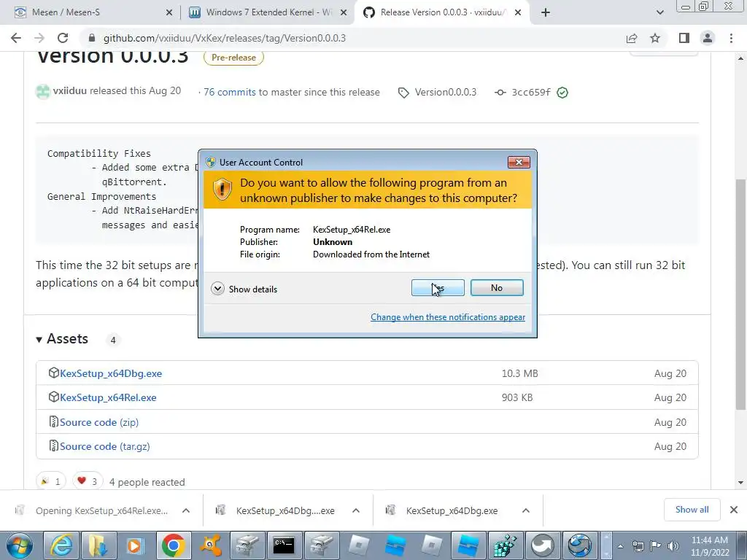Close the Mesen / Mesen-S tab
747x560 pixels.
tap(169, 13)
